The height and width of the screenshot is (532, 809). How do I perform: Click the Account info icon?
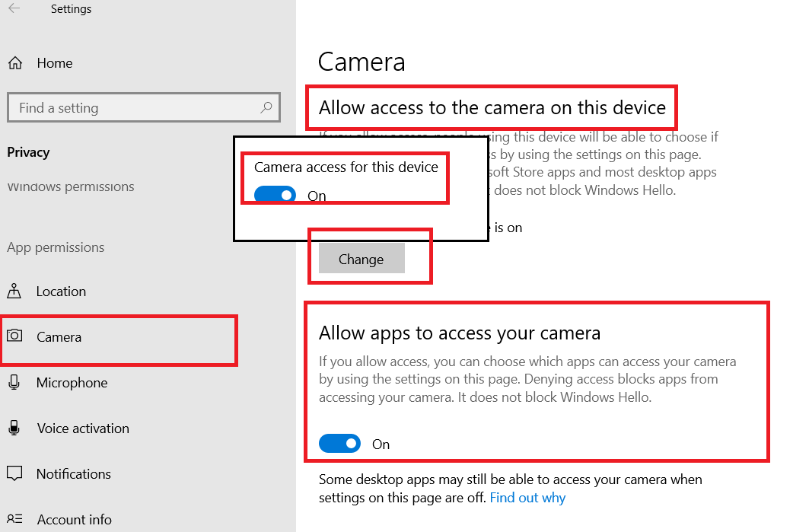[x=14, y=518]
